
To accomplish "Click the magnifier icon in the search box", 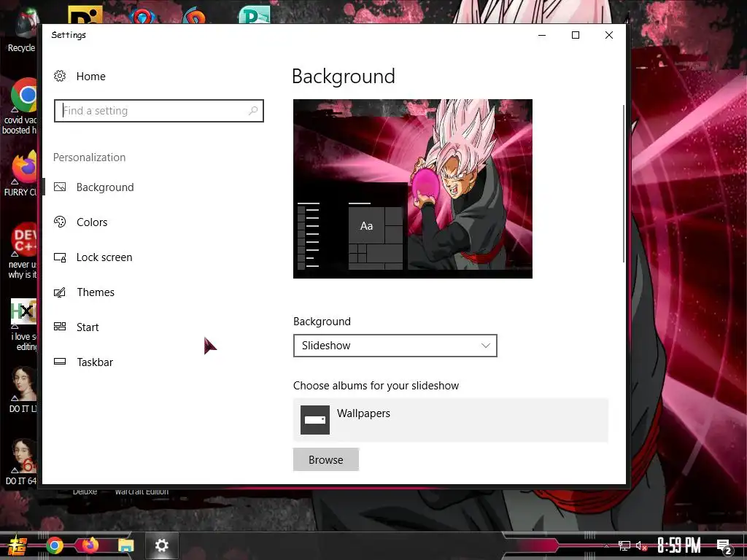I will pyautogui.click(x=253, y=111).
